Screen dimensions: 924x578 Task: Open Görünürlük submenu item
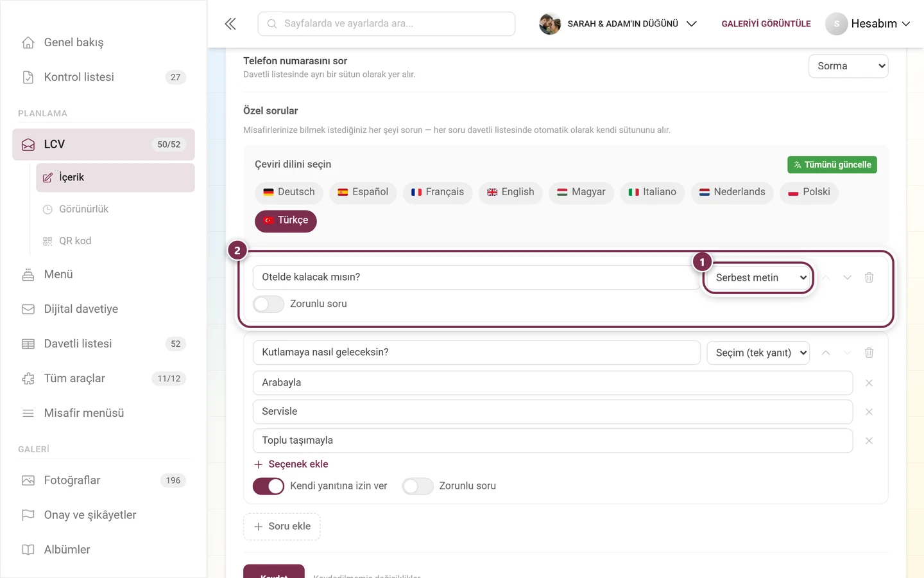point(116,209)
